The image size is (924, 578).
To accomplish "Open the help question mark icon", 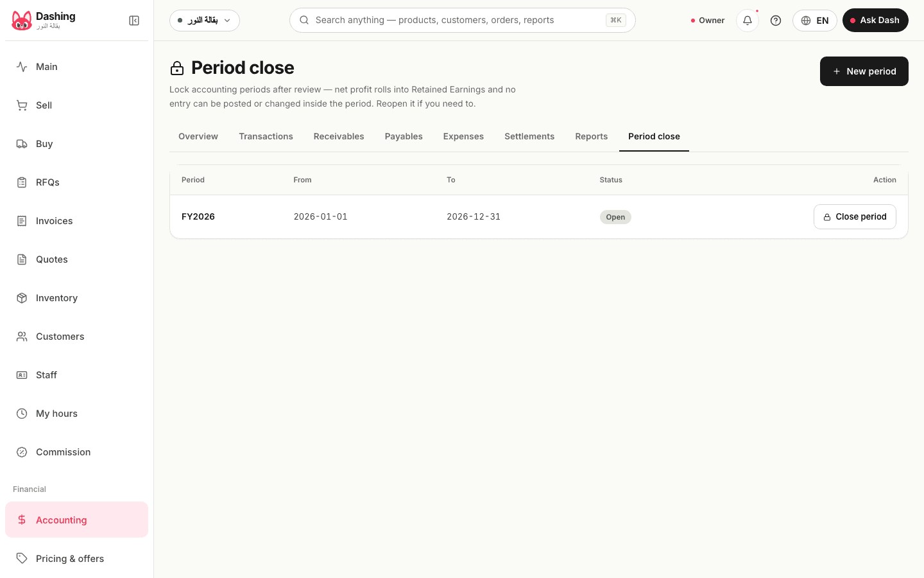I will click(776, 21).
